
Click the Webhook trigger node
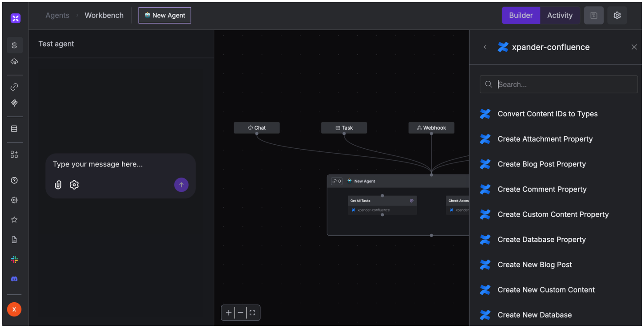click(x=431, y=128)
